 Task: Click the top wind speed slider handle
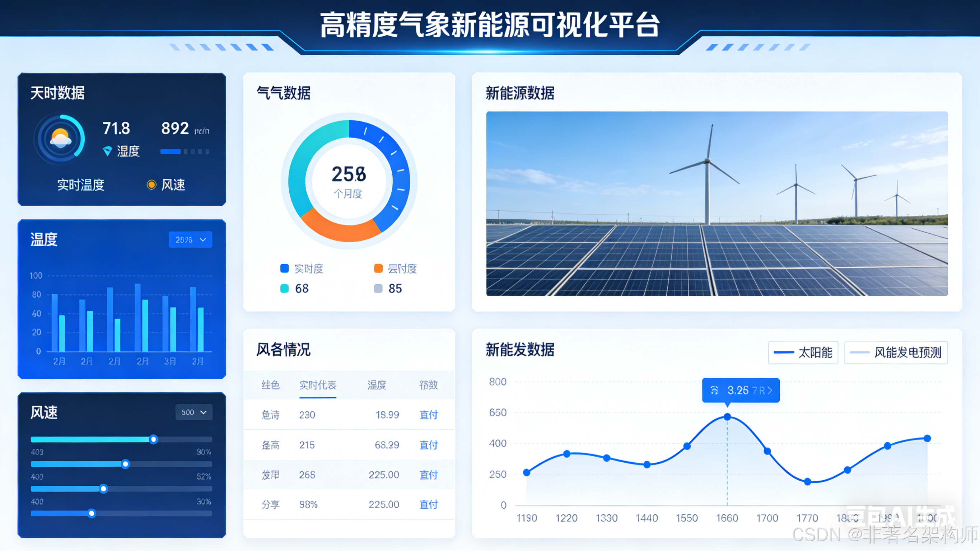(153, 439)
